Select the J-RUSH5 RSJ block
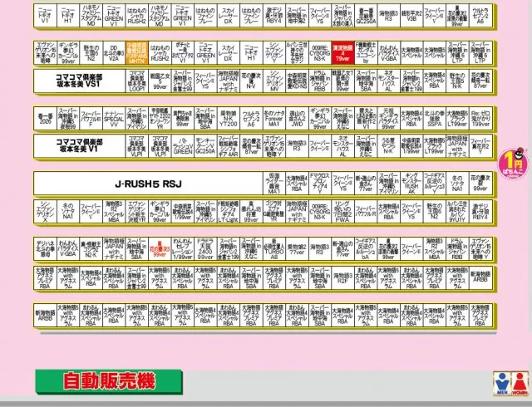 (x=148, y=184)
